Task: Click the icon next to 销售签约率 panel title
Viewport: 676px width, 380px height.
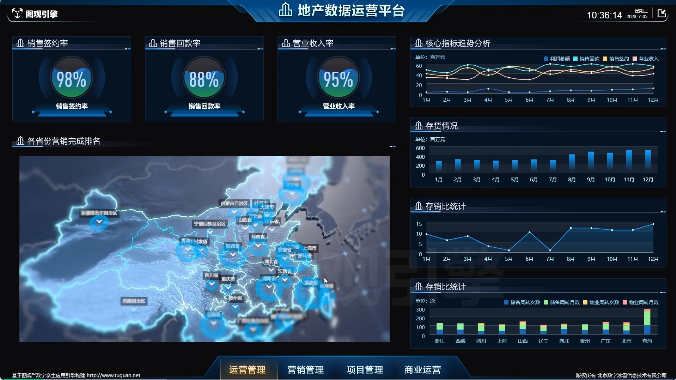Action: click(20, 43)
